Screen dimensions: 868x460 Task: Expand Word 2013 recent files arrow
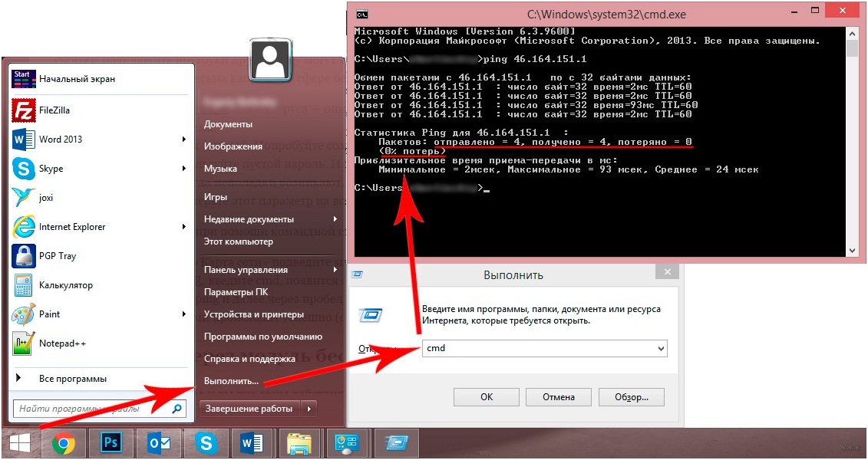coord(184,140)
